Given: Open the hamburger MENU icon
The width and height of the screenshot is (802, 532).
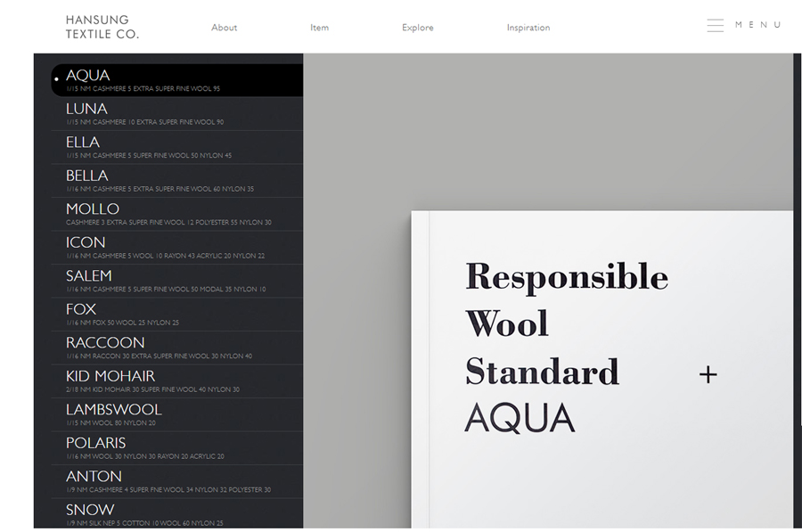Looking at the screenshot, I should [x=715, y=26].
